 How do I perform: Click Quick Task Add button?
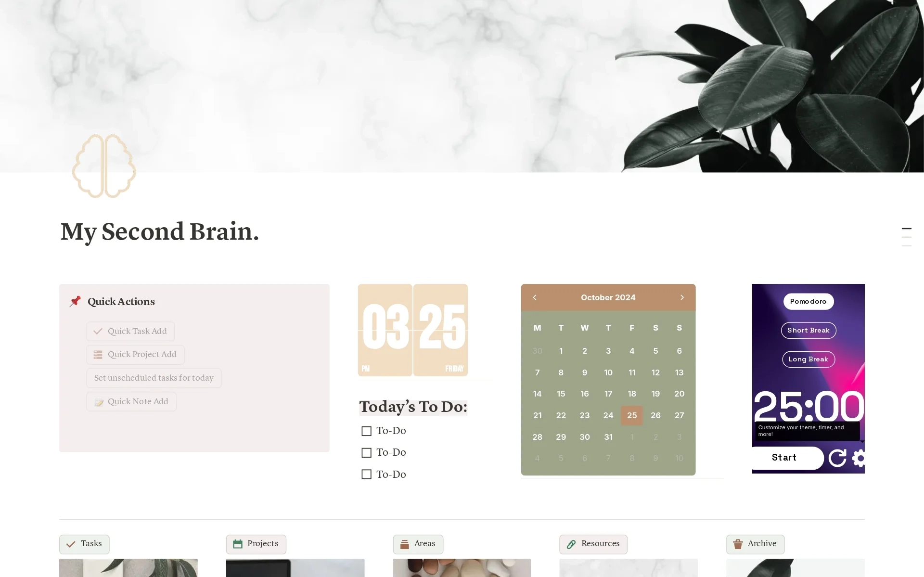coord(130,331)
